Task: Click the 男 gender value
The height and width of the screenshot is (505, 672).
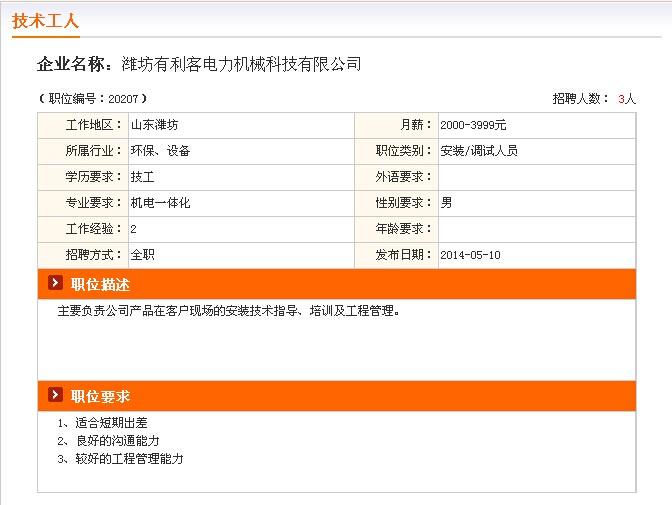Action: tap(446, 203)
